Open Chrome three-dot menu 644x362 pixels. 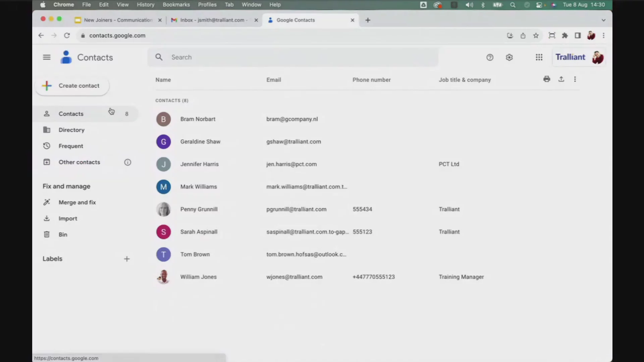[x=603, y=36]
